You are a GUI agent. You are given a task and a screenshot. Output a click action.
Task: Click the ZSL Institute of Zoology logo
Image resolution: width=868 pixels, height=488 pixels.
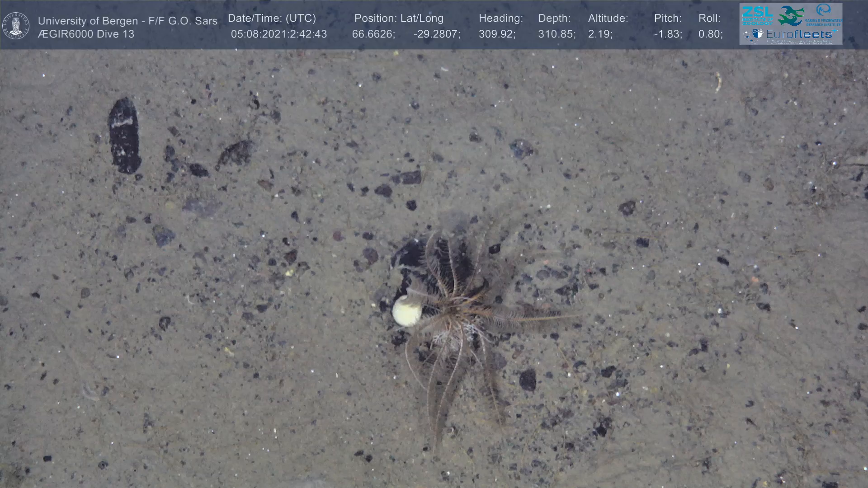tap(758, 16)
